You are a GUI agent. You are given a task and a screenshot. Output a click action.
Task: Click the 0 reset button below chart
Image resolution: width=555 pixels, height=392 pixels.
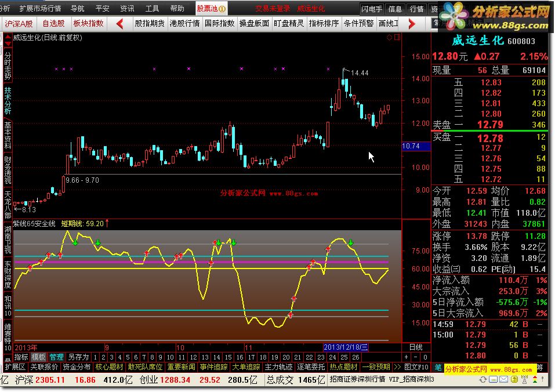pyautogui.click(x=425, y=357)
